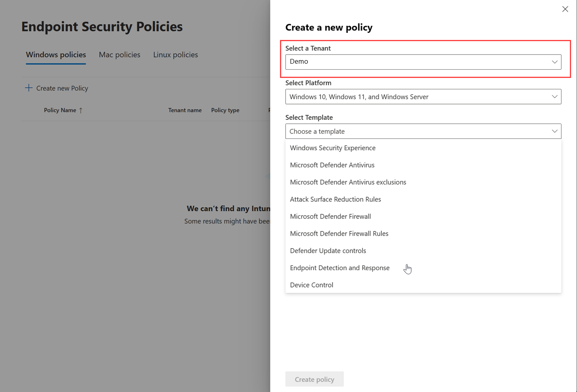The image size is (577, 392).
Task: Click the Select Platform chevron arrow
Action: (x=554, y=97)
